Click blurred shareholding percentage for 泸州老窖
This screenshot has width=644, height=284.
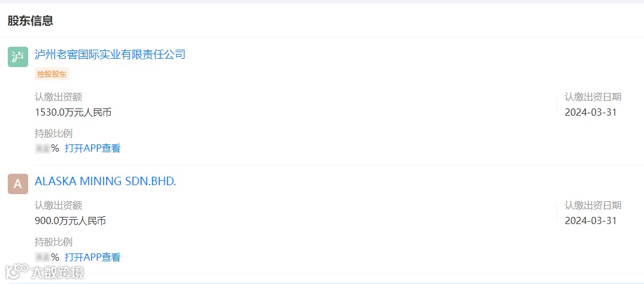click(43, 149)
